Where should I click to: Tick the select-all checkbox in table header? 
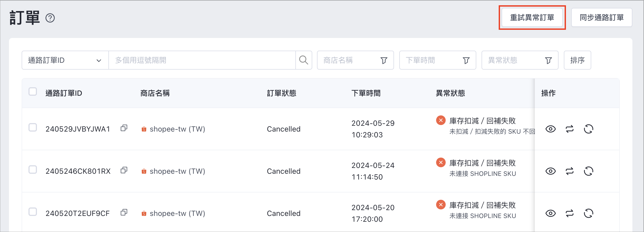[33, 92]
